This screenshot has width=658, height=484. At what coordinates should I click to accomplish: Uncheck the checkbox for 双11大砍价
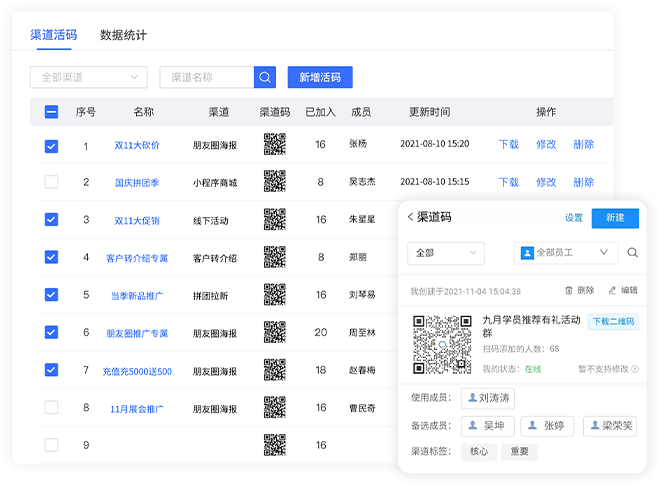coord(52,146)
